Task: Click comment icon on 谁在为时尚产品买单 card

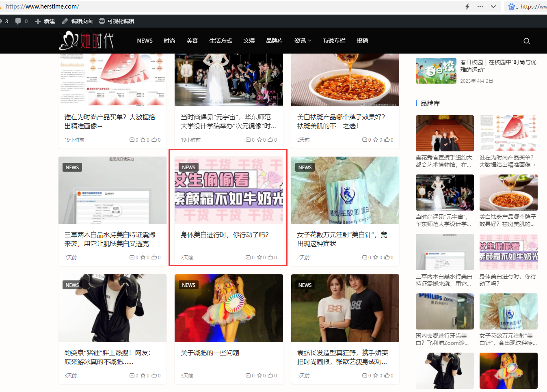Action: [132, 140]
